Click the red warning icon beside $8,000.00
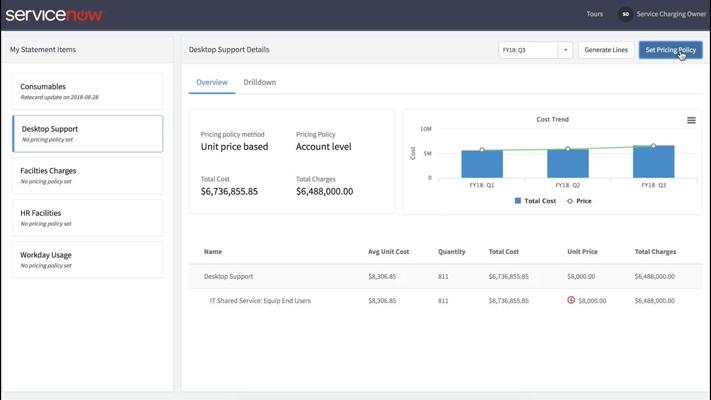 click(571, 300)
